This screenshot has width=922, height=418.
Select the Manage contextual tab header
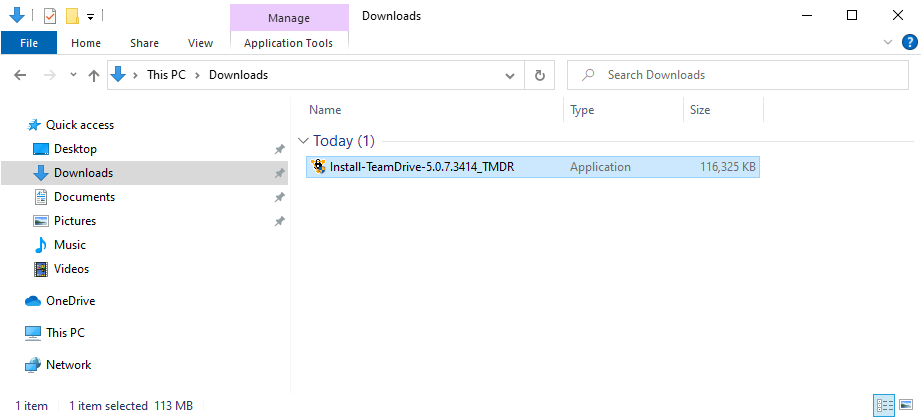point(289,18)
